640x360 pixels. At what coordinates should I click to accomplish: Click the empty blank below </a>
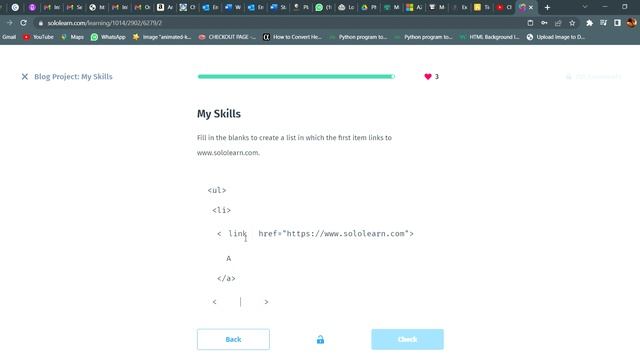240,302
